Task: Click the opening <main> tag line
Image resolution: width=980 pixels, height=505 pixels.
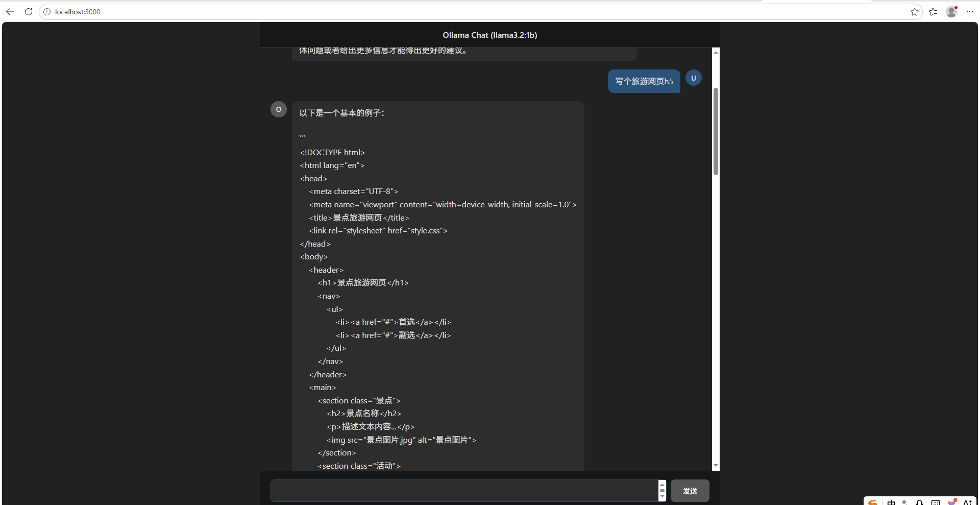Action: click(x=323, y=388)
